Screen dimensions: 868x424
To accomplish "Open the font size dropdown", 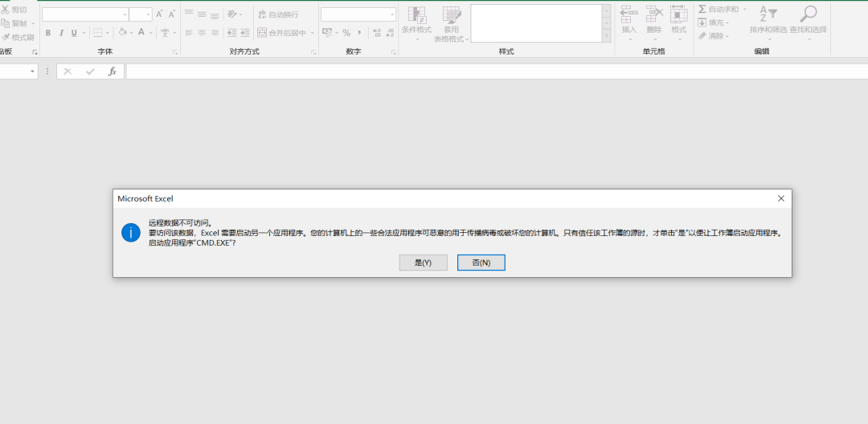I will (149, 15).
